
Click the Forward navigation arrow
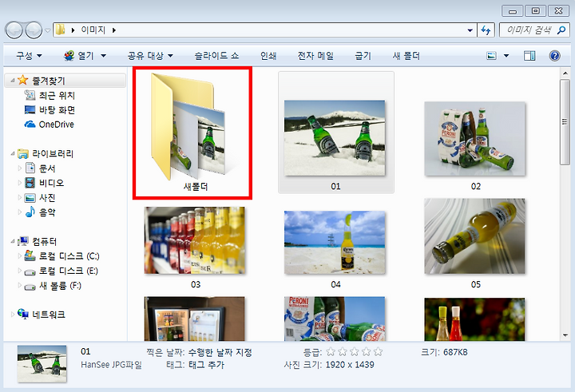pyautogui.click(x=34, y=30)
